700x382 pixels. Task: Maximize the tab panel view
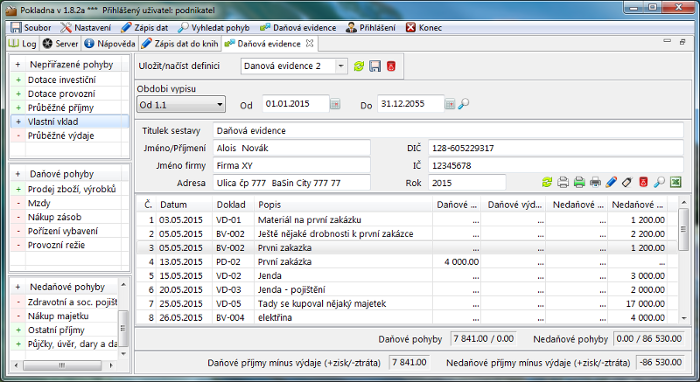682,42
